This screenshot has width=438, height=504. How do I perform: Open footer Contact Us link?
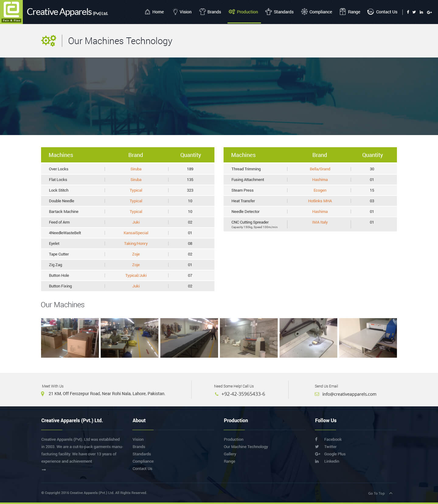(142, 468)
